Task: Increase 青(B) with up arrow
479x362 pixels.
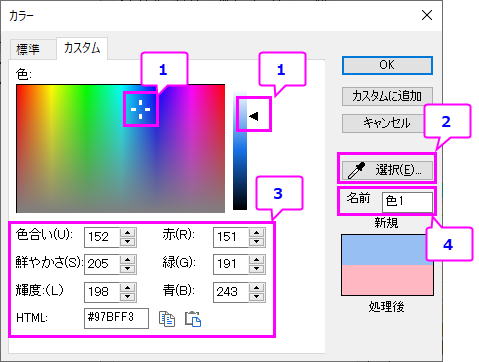Action: (256, 287)
